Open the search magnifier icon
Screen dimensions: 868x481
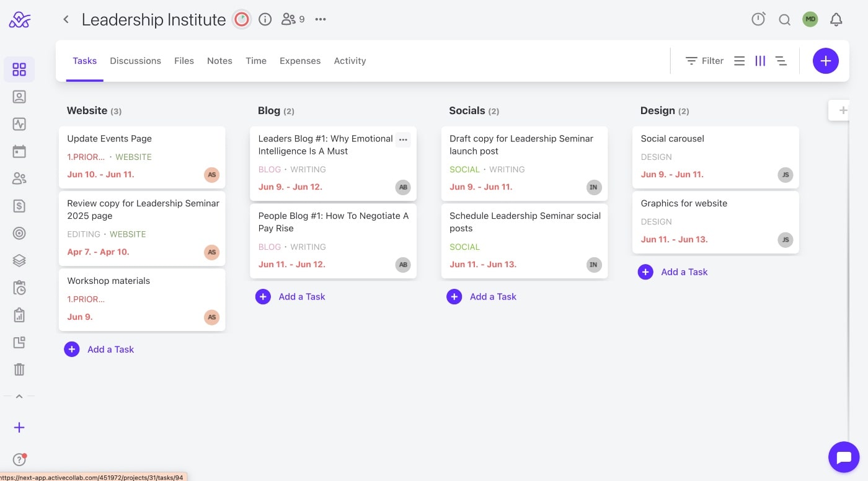tap(784, 20)
